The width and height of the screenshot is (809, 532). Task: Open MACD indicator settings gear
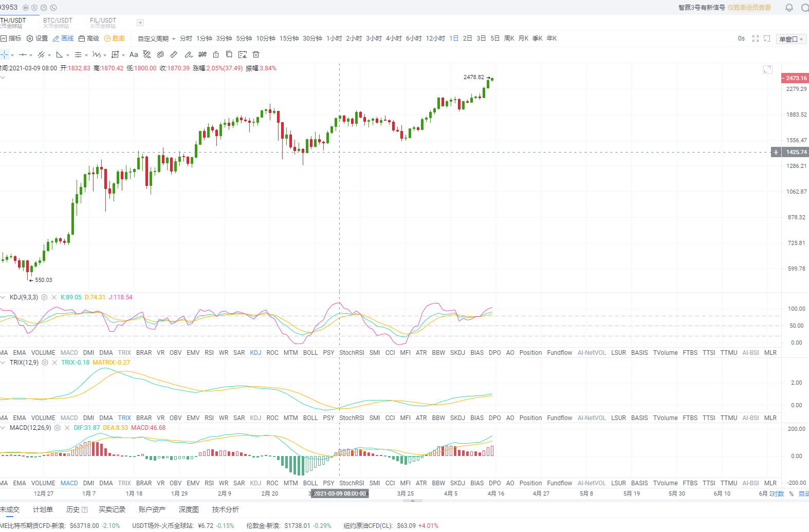pyautogui.click(x=58, y=428)
